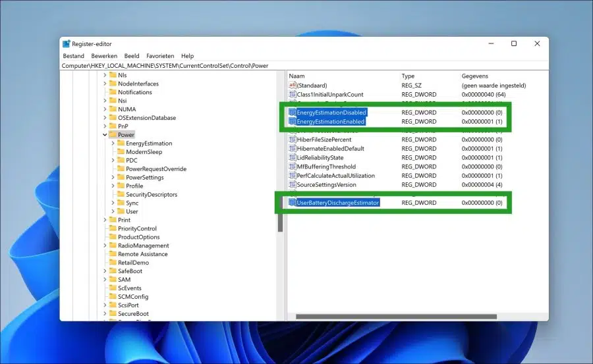This screenshot has height=364, width=593.
Task: Open the Favorieten menu
Action: click(160, 56)
